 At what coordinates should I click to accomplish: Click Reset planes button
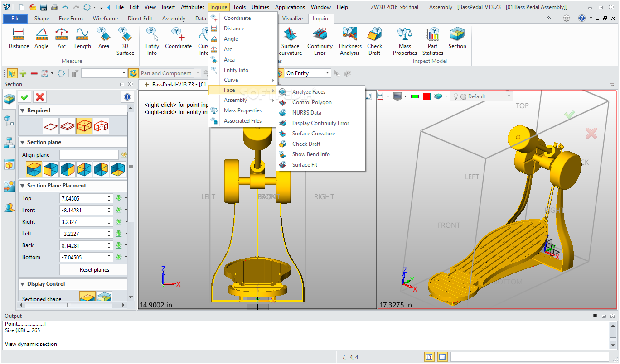click(94, 269)
